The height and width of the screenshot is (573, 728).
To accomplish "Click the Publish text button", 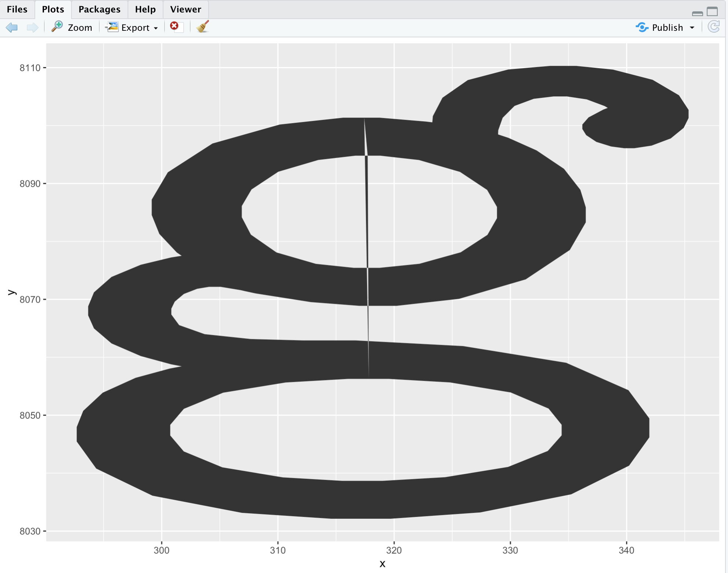I will (667, 28).
